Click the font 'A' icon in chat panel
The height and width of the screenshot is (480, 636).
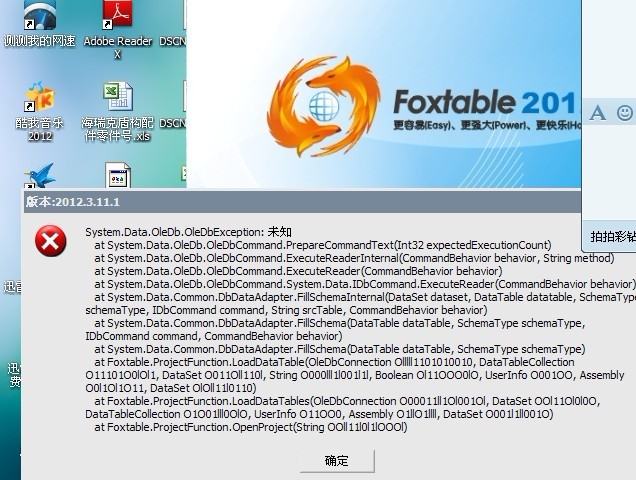597,112
